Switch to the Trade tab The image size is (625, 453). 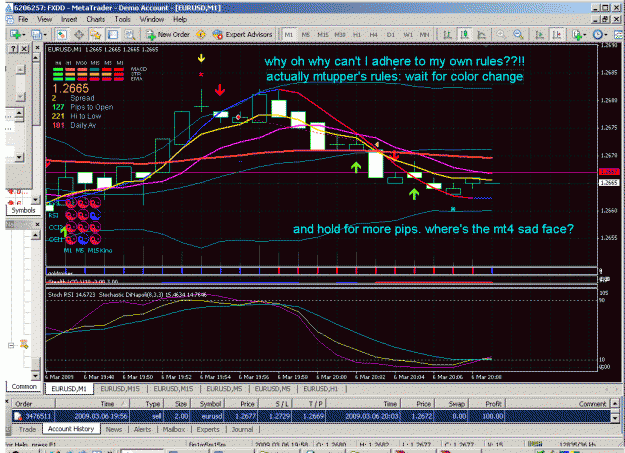click(x=28, y=429)
